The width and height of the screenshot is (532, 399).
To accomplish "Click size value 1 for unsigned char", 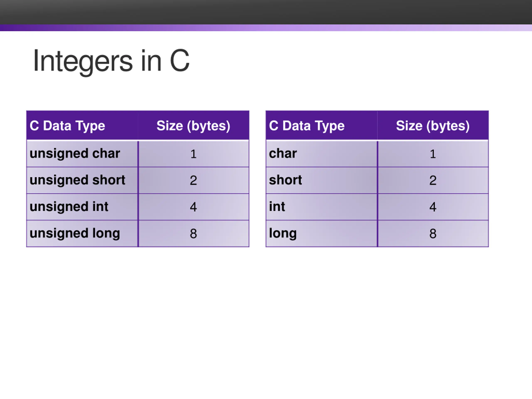I will [x=194, y=154].
